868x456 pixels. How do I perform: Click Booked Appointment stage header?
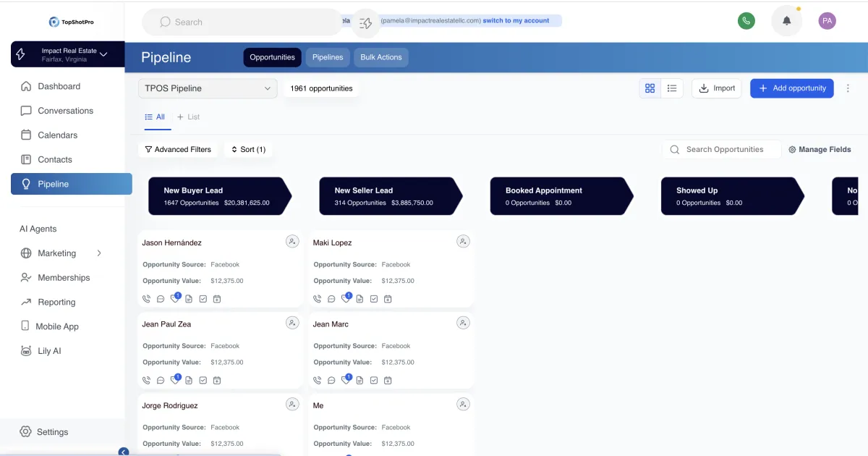coord(561,196)
